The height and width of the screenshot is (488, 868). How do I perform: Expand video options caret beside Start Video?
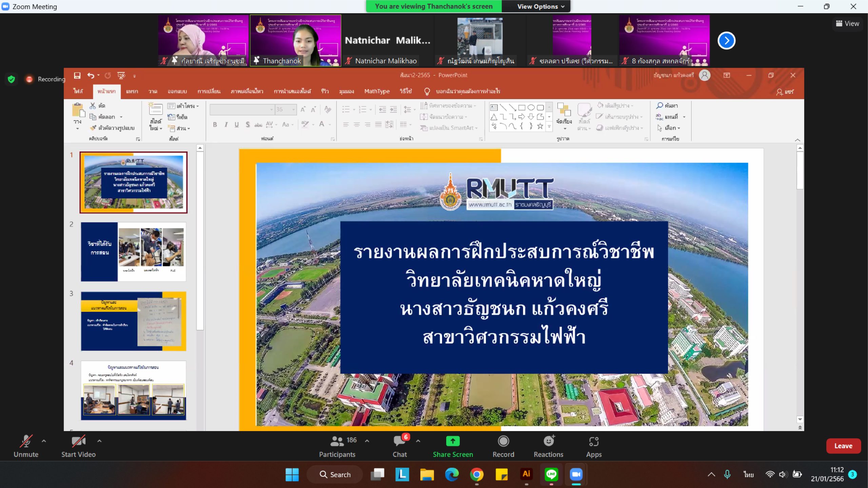pyautogui.click(x=99, y=441)
